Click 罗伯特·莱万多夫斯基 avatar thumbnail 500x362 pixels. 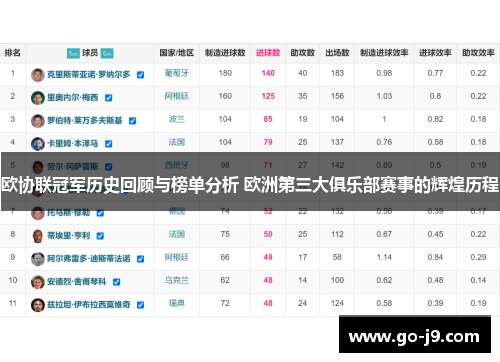coord(38,121)
